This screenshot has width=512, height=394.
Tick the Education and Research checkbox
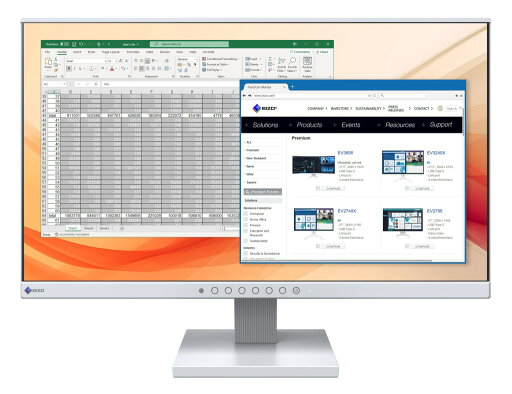coord(246,231)
